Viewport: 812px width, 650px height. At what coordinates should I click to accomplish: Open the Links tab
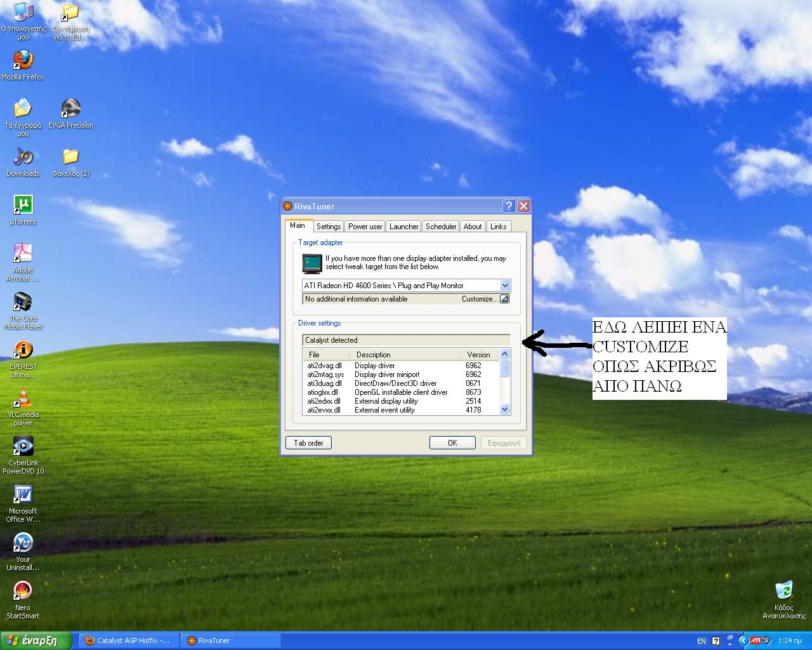pyautogui.click(x=499, y=227)
